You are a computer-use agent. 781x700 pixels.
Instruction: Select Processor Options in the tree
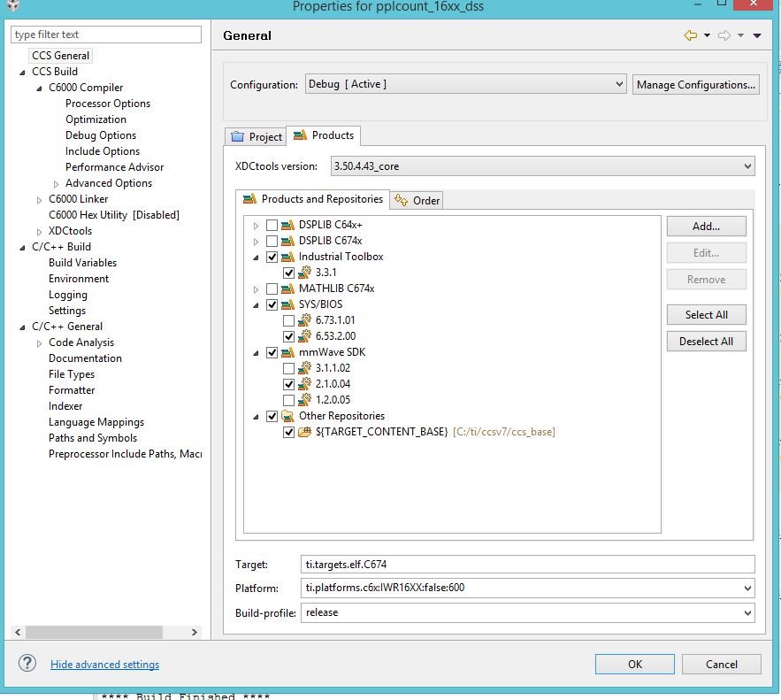click(108, 104)
